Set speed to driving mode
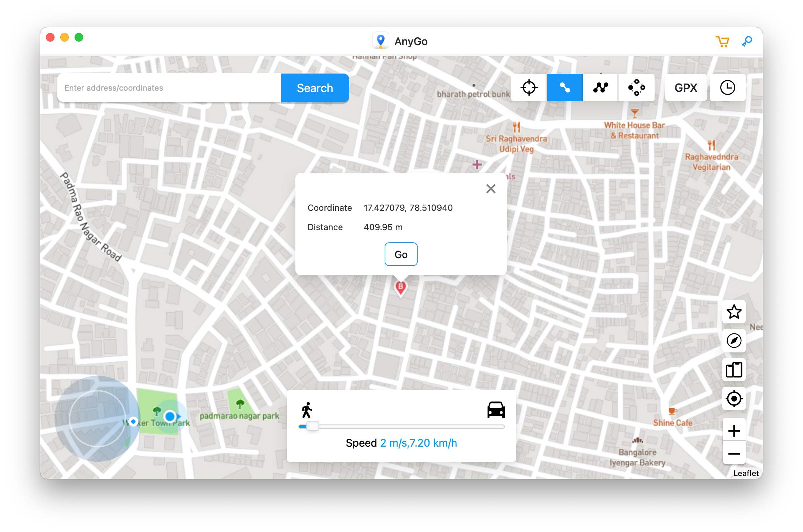803x532 pixels. pyautogui.click(x=496, y=409)
